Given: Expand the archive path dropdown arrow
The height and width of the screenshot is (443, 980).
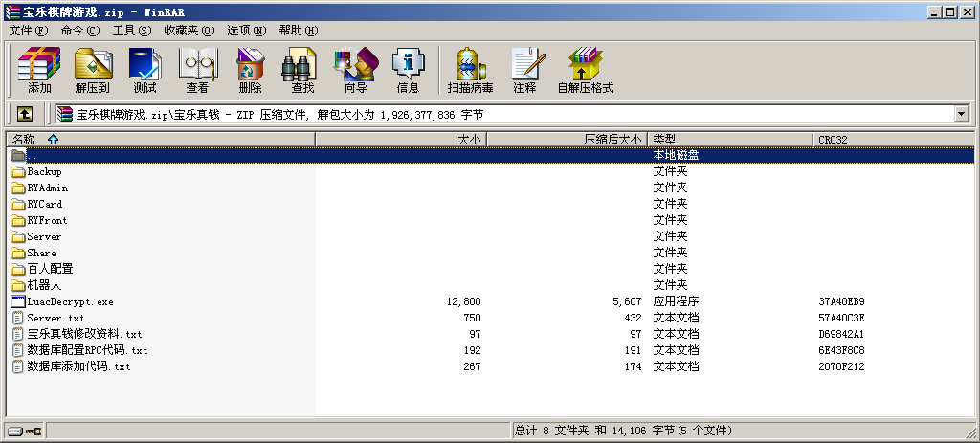Looking at the screenshot, I should click(961, 114).
